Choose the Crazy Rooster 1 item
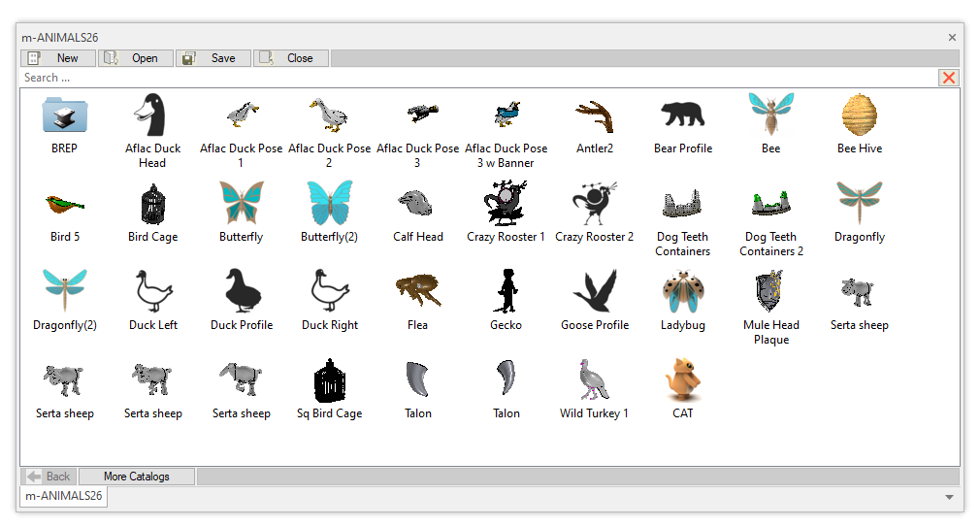Screen dimensions: 980x527 coord(506,204)
